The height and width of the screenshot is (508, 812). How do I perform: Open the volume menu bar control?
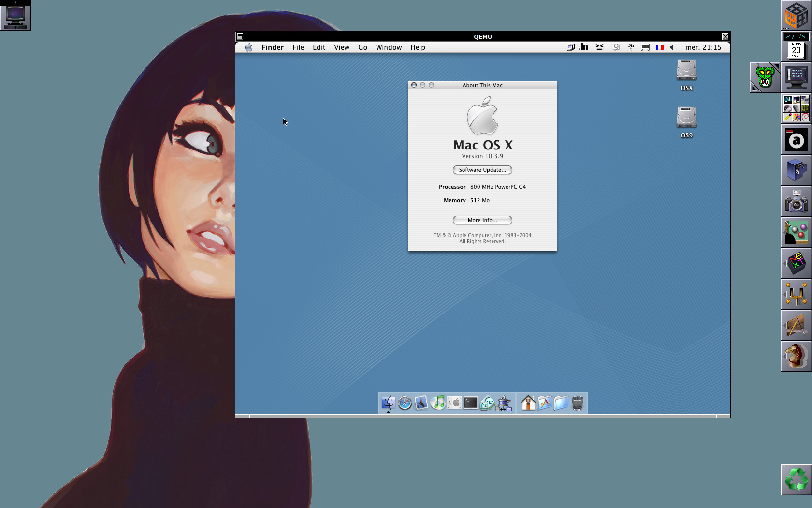672,47
